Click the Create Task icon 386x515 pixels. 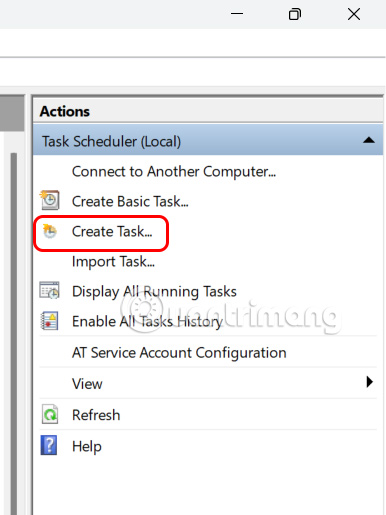[50, 231]
